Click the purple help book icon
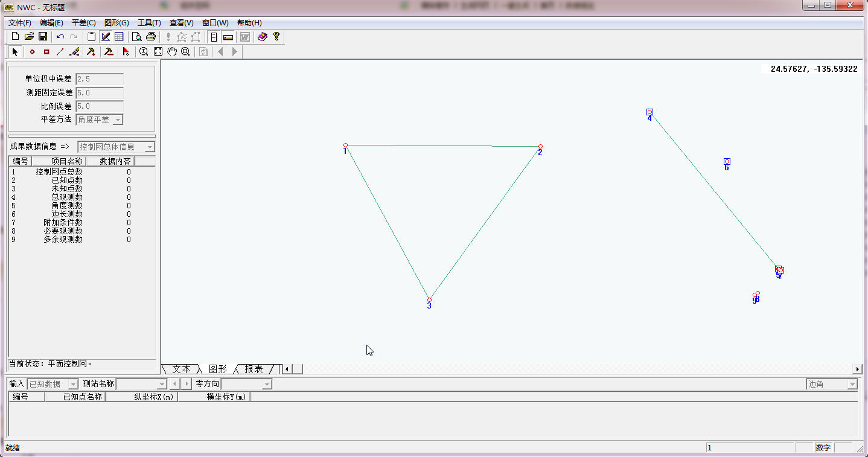 tap(262, 37)
